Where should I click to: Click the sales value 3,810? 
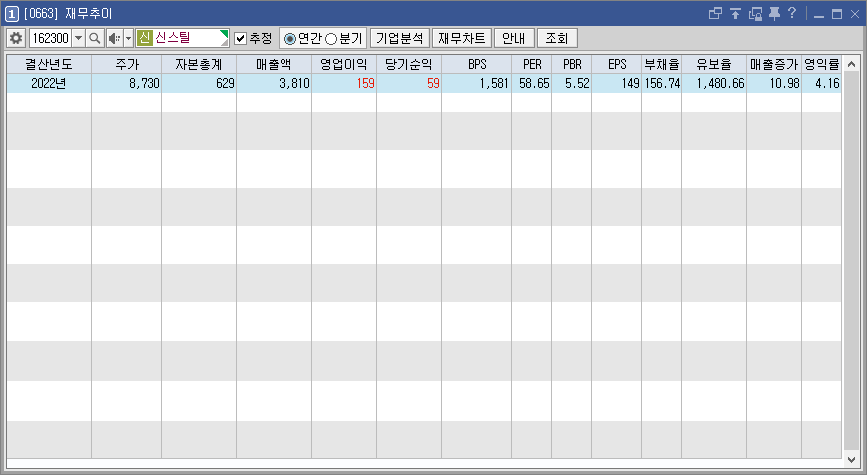click(x=294, y=83)
